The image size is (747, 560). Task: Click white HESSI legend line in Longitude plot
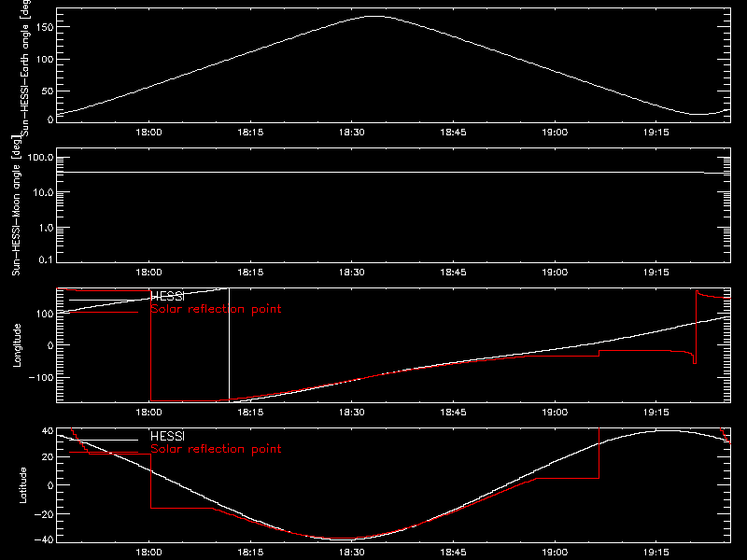tap(104, 300)
